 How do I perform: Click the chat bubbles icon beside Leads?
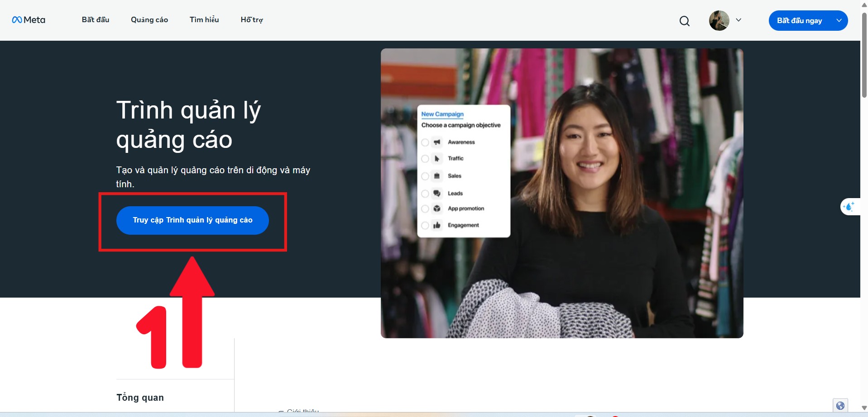click(437, 194)
